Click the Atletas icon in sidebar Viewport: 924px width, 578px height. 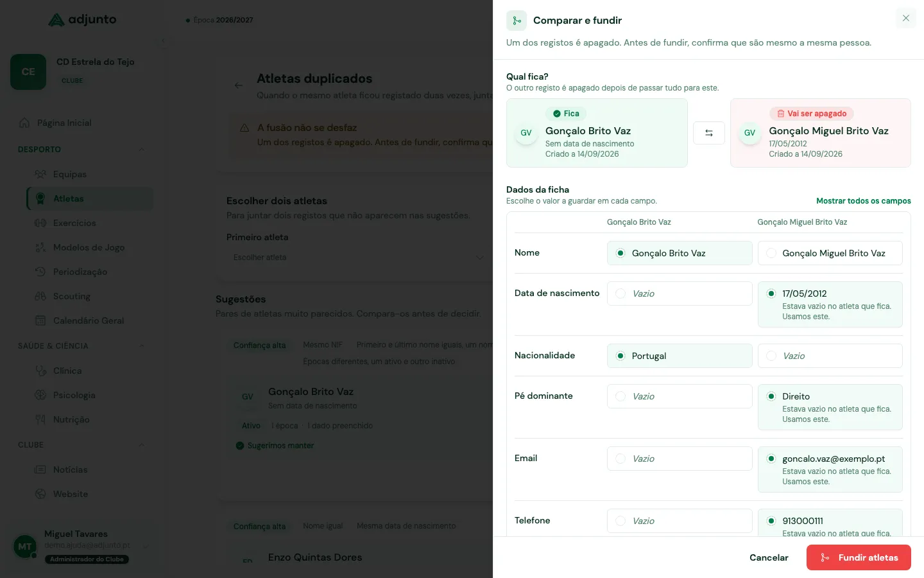[x=40, y=198]
